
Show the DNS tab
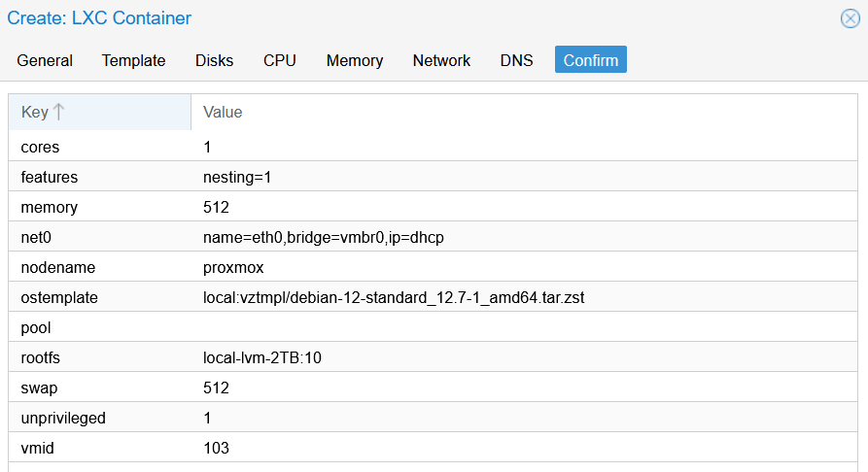tap(516, 60)
